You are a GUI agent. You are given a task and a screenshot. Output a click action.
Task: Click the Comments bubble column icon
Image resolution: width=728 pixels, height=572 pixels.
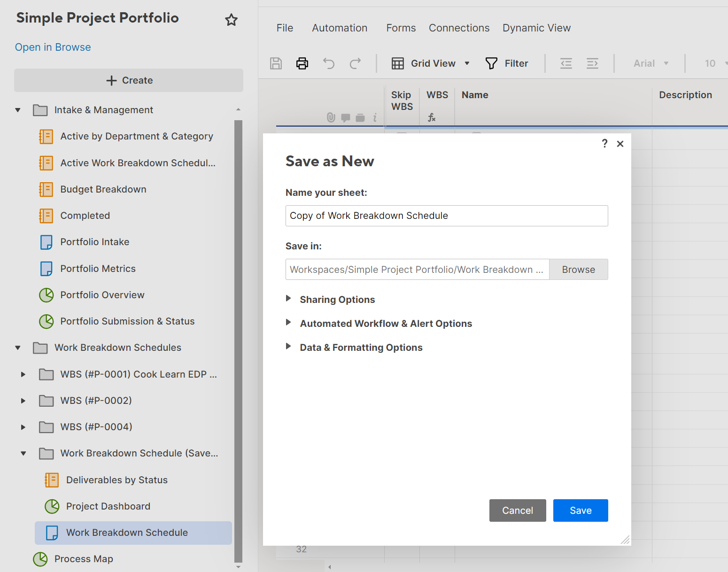(x=346, y=118)
